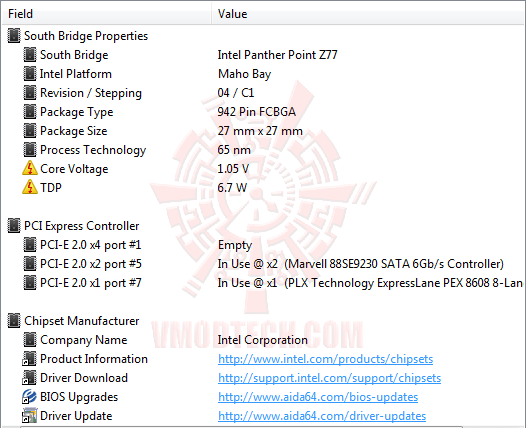Screen dimensions: 526x428
Task: Click the Field column header
Action: point(107,14)
